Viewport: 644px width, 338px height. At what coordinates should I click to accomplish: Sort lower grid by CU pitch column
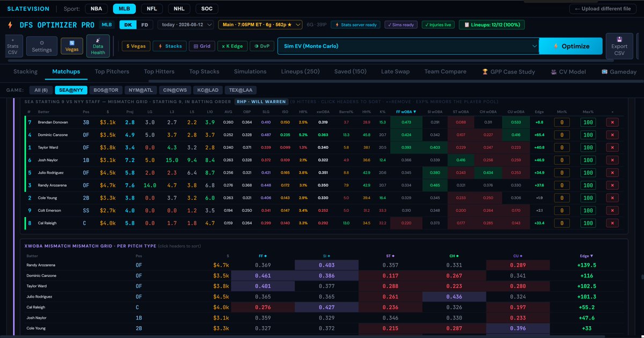coord(518,256)
